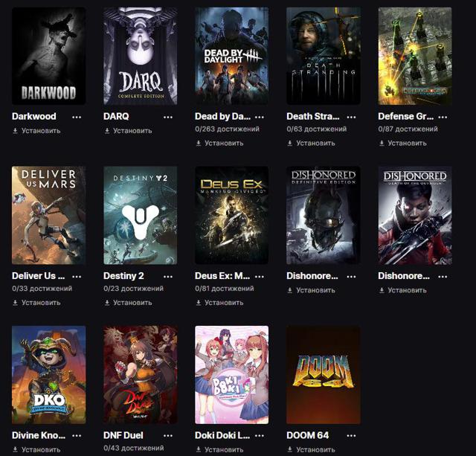Viewport: 476px width, 456px height.
Task: Install DARQ via Установить button
Action: pos(128,131)
